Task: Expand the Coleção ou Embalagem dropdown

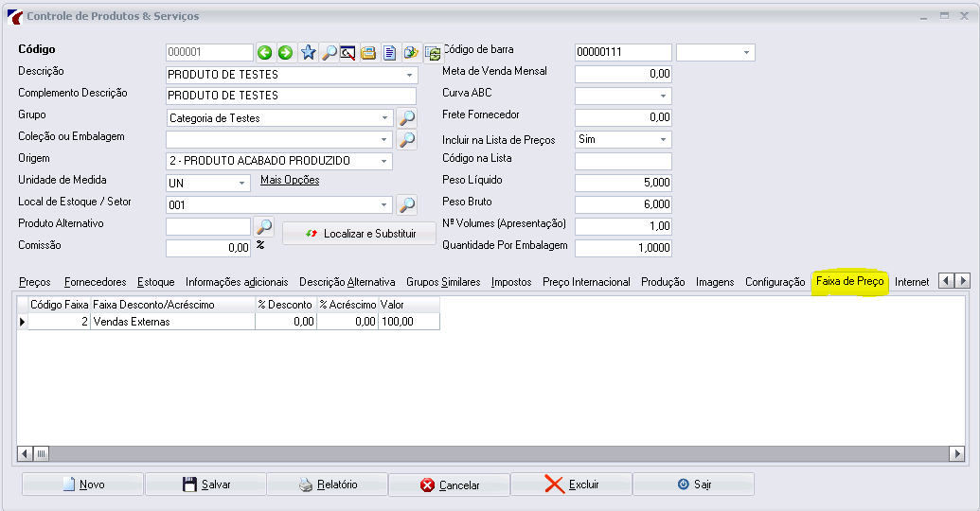Action: (x=385, y=139)
